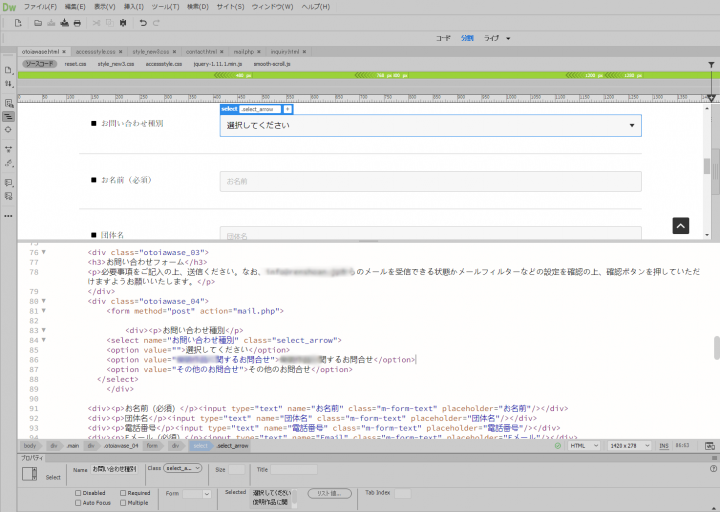Open the Class dropdown in Properties

tap(183, 468)
